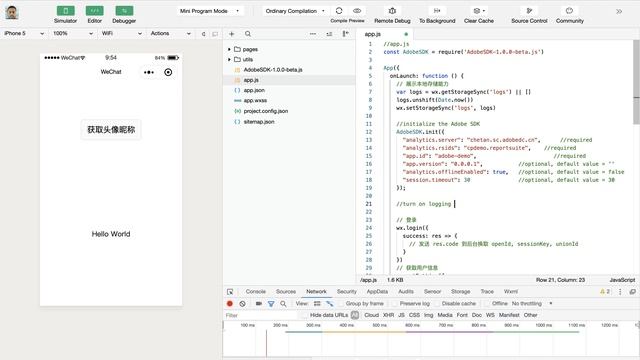The height and width of the screenshot is (360, 640).
Task: Open file tree more options ellipsis
Action: click(313, 34)
